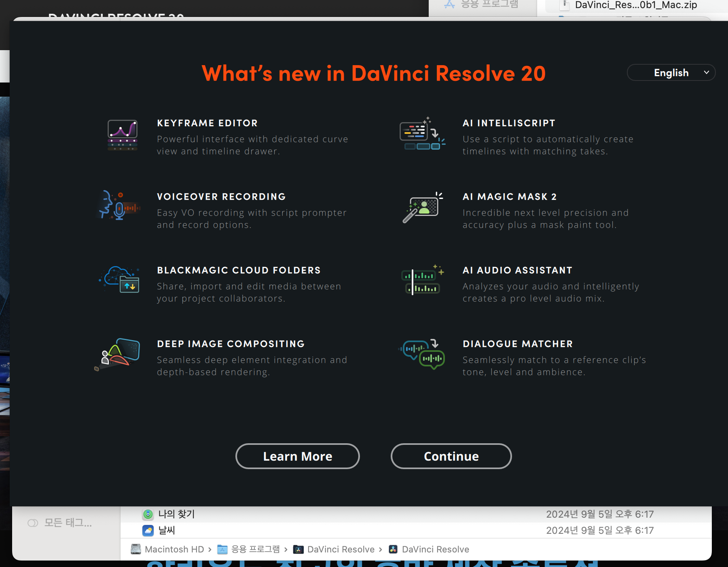Image resolution: width=728 pixels, height=567 pixels.
Task: Click the AI Magic Mask 2 description text
Action: (546, 219)
